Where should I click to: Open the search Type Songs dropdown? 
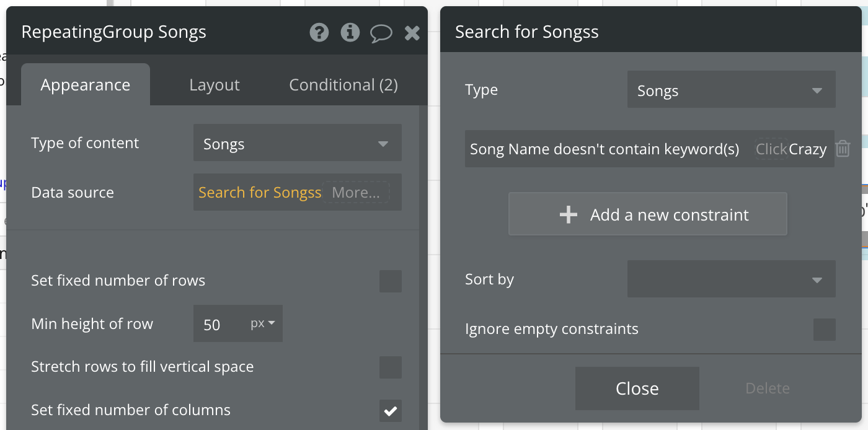click(731, 90)
